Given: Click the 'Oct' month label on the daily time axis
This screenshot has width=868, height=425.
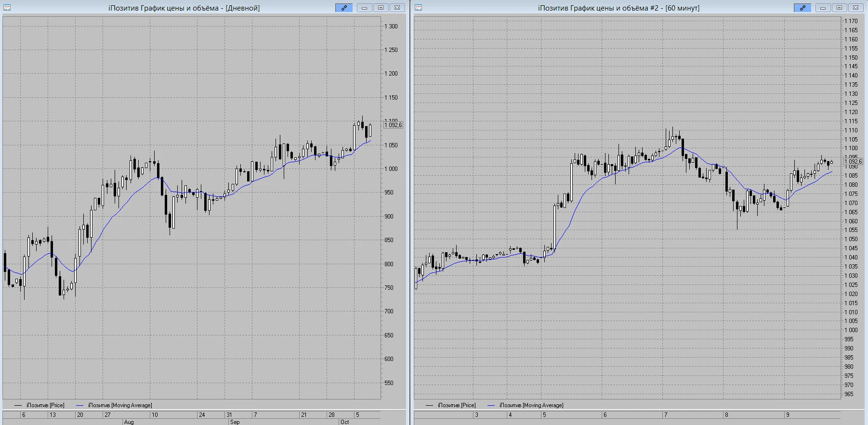Looking at the screenshot, I should pyautogui.click(x=345, y=422).
